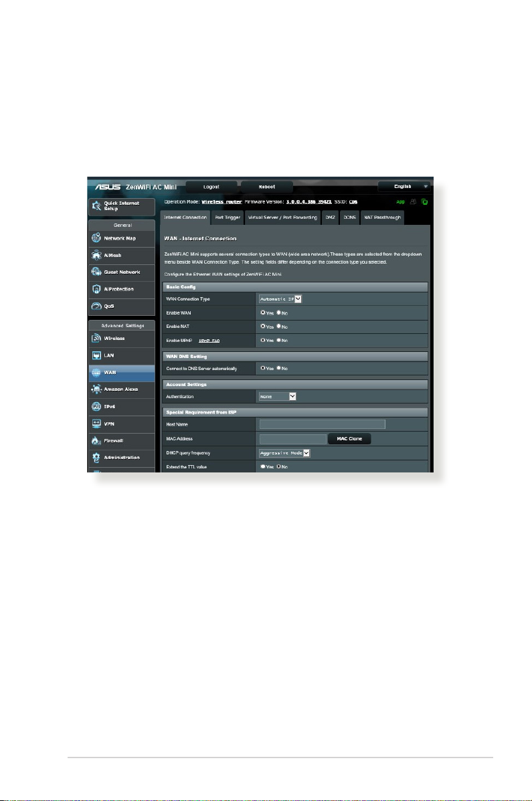
Task: Select No for Enable UPnP
Action: tap(279, 340)
